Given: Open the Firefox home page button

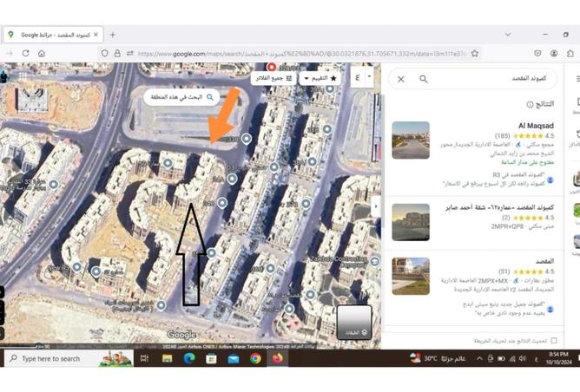Looking at the screenshot, I should point(42,53).
